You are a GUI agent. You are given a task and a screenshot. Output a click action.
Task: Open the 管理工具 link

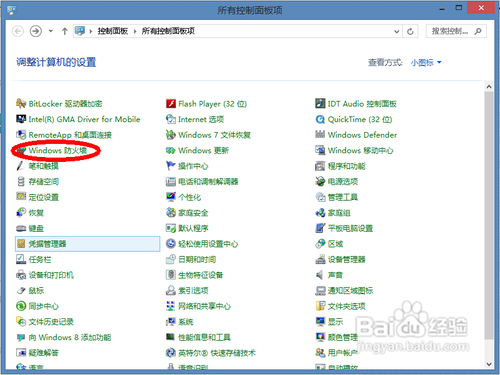[x=343, y=197]
